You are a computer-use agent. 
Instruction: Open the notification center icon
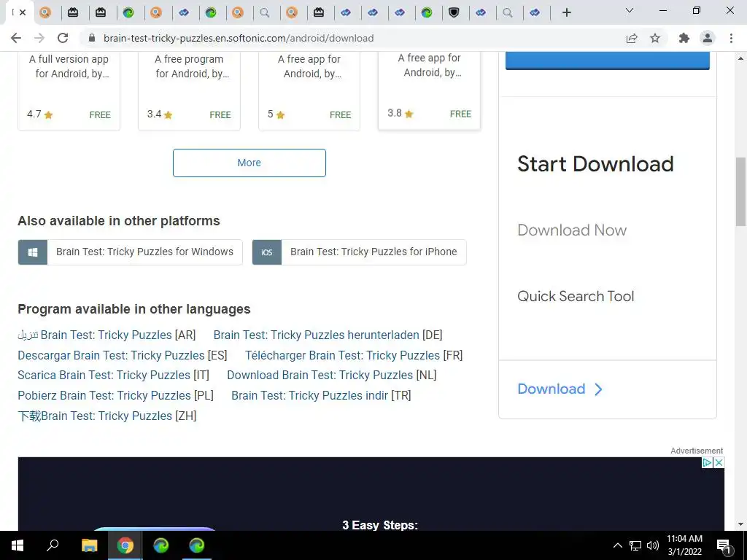(724, 545)
